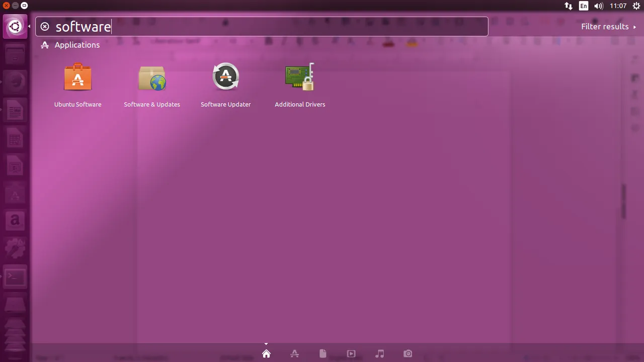Open the sound volume indicator
The image size is (644, 362).
click(598, 6)
